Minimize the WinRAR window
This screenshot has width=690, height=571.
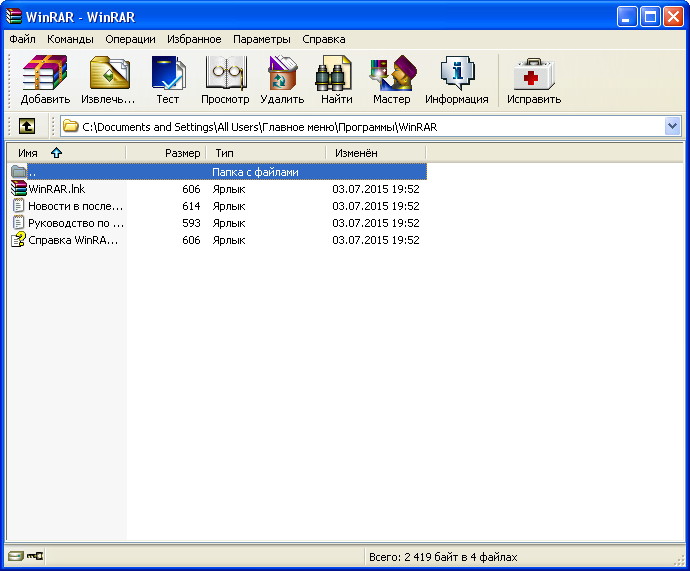point(627,17)
